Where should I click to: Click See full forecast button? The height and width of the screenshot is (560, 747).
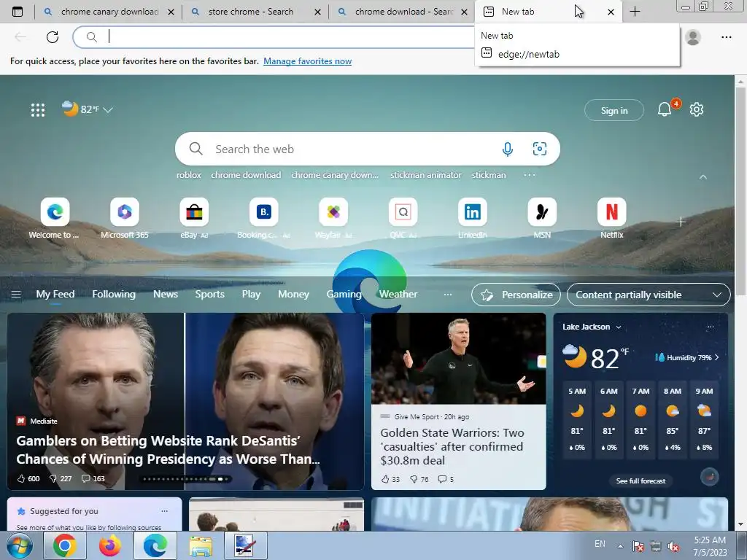point(640,481)
